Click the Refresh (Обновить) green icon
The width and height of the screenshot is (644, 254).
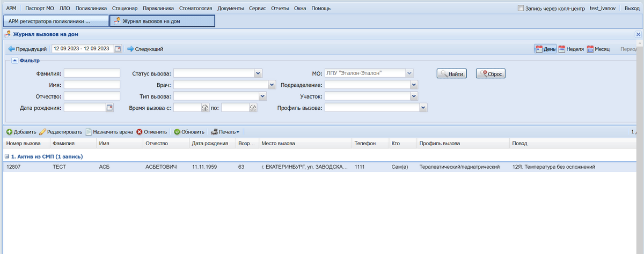[x=177, y=132]
